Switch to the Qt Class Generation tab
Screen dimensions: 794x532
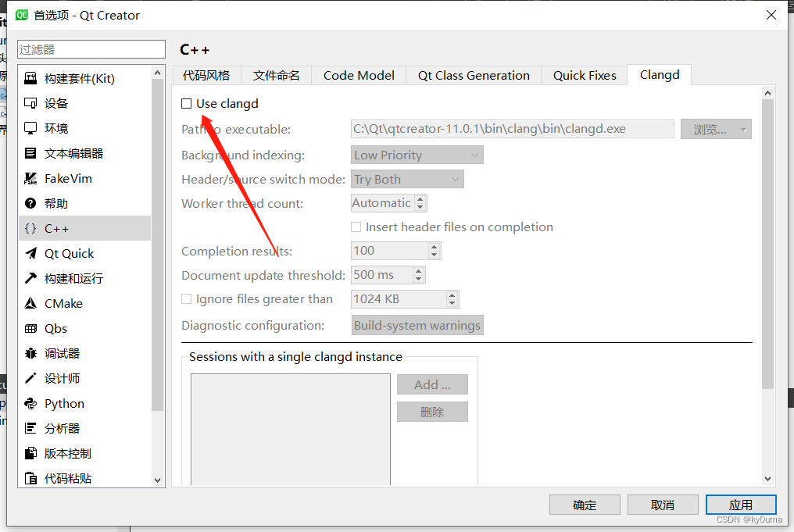click(x=474, y=76)
